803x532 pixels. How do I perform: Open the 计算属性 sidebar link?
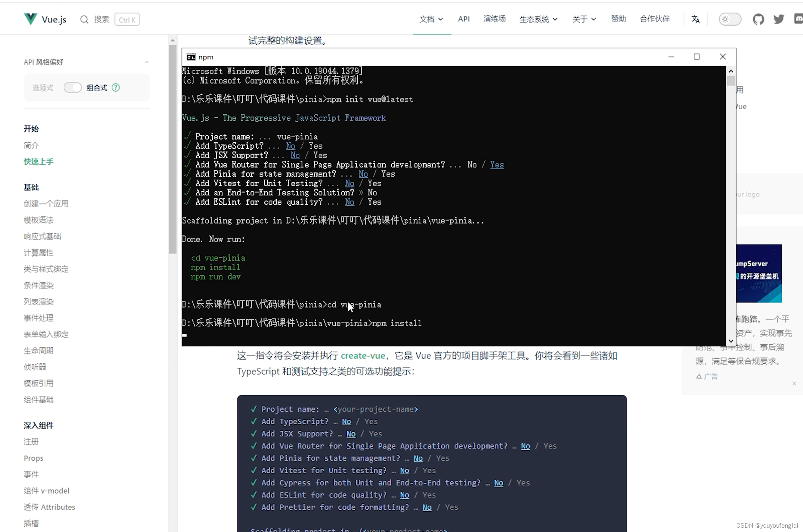39,253
